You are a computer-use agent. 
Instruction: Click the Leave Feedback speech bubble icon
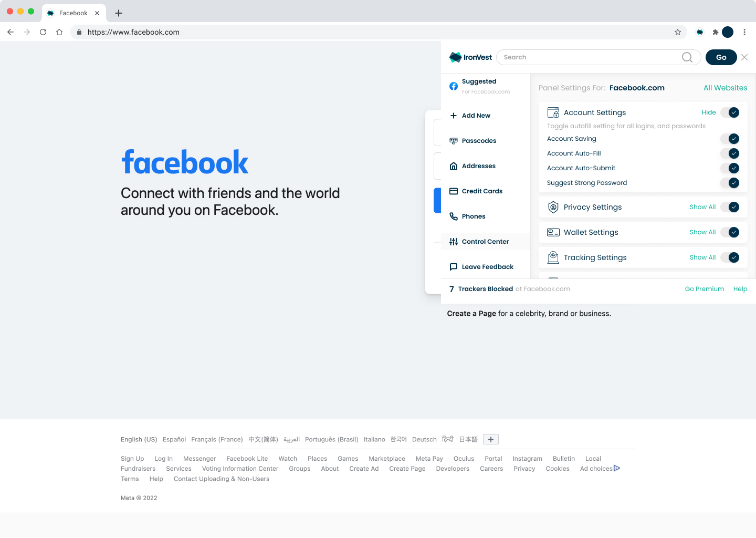[454, 267]
